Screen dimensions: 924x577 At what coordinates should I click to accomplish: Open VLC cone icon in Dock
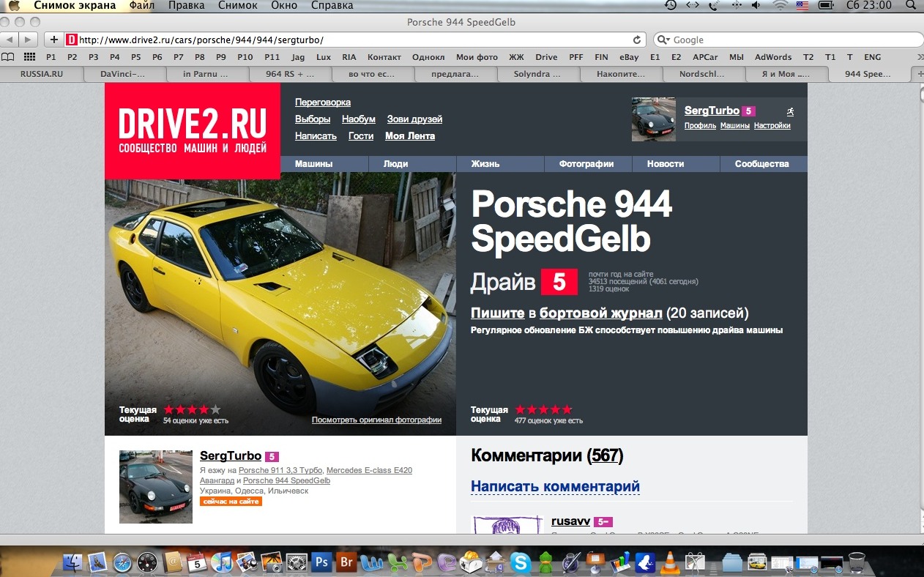pyautogui.click(x=669, y=562)
